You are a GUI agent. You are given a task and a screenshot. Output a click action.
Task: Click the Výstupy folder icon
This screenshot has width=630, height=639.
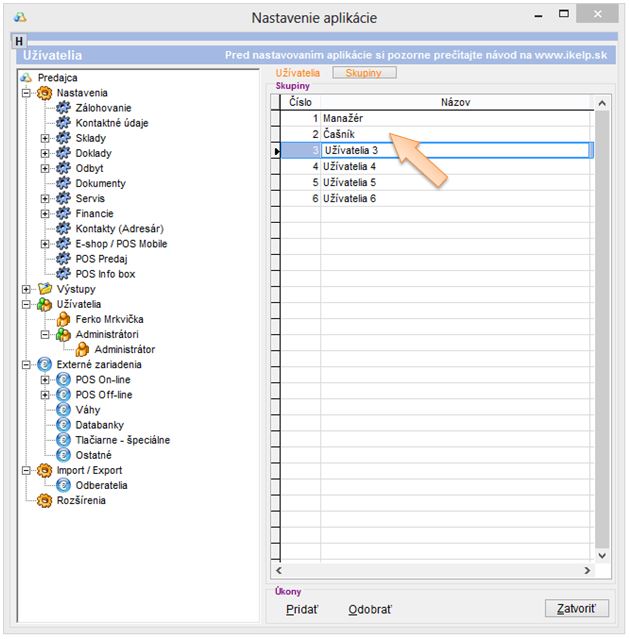click(x=44, y=289)
